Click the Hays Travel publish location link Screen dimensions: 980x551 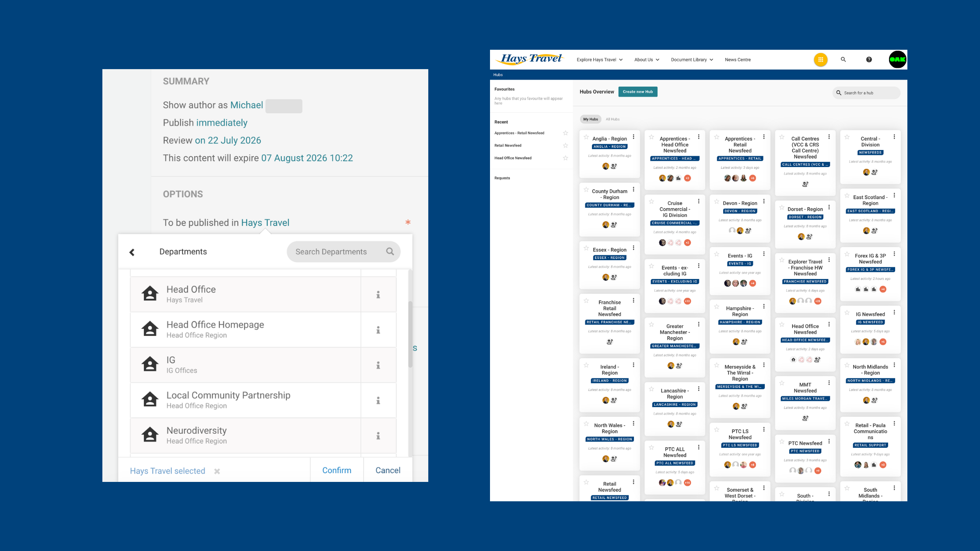[x=265, y=223]
